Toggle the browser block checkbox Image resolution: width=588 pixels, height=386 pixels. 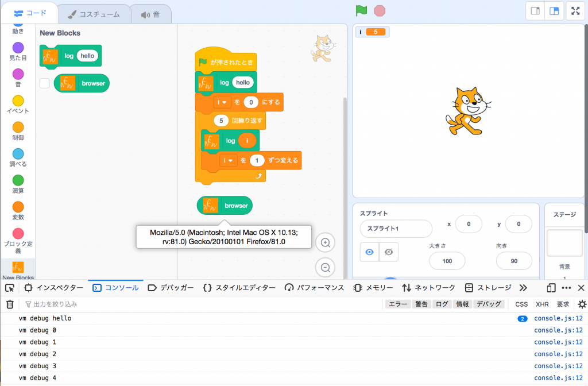(44, 83)
